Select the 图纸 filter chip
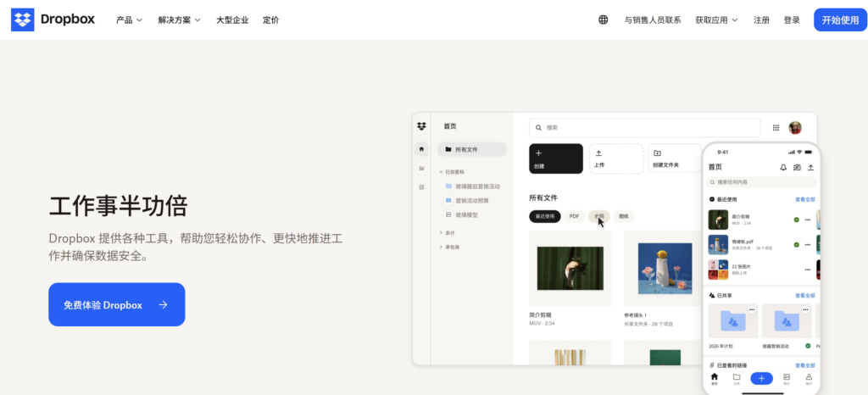Screen dimensions: 868x395 point(623,216)
